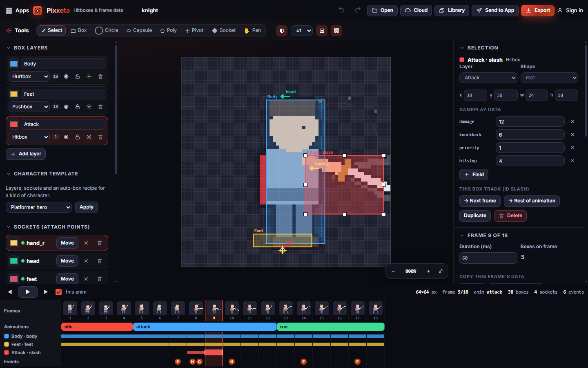Pick the Capsule shape tool
The width and height of the screenshot is (588, 368).
[x=139, y=31]
